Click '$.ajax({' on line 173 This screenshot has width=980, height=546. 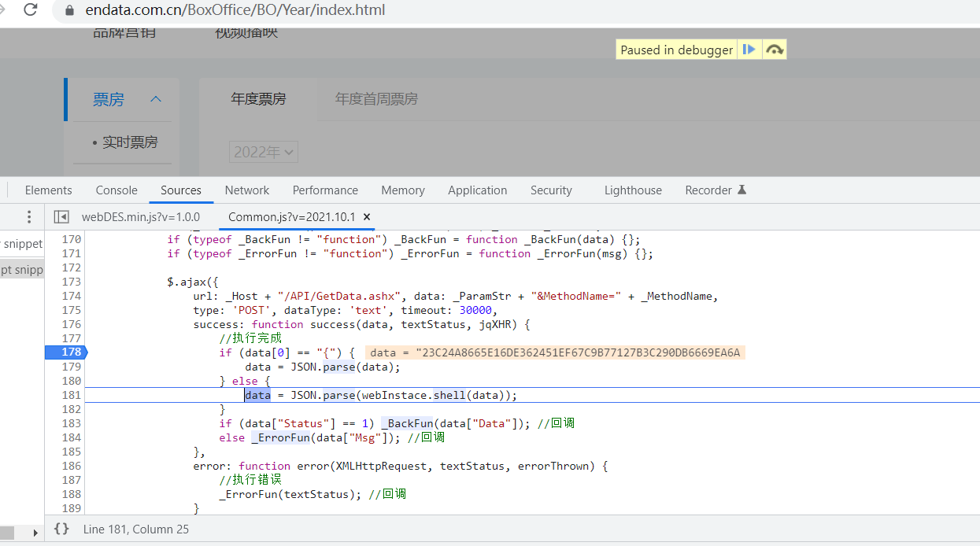(x=193, y=282)
